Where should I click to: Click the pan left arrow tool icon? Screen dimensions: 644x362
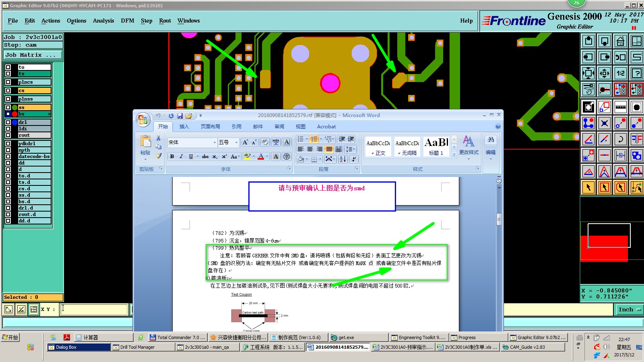point(588,57)
